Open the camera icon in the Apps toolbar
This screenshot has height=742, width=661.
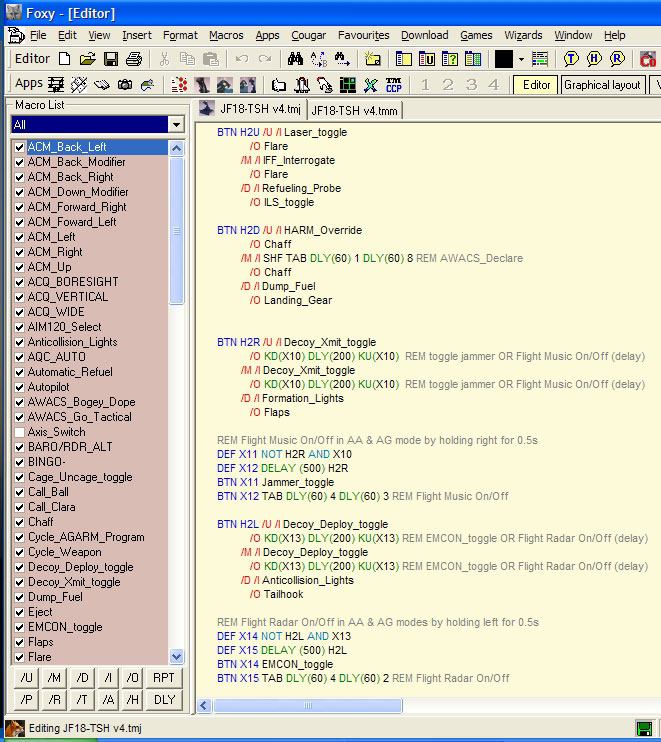tap(125, 85)
